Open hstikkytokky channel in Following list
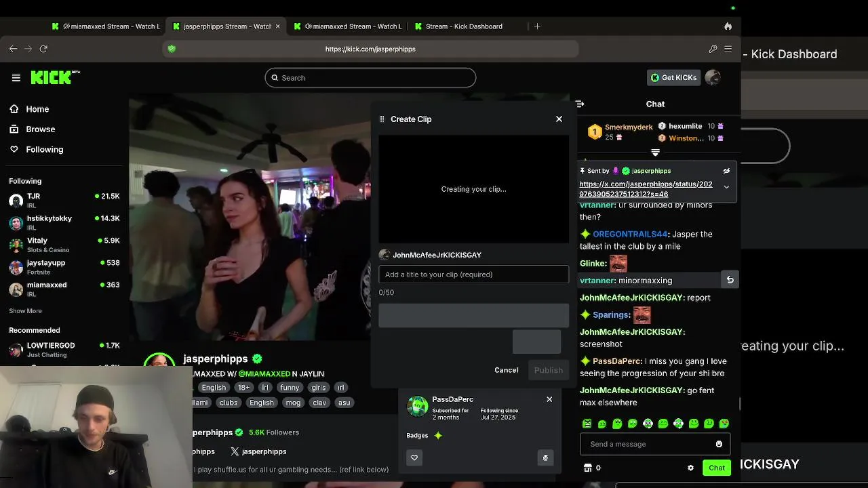 64,223
